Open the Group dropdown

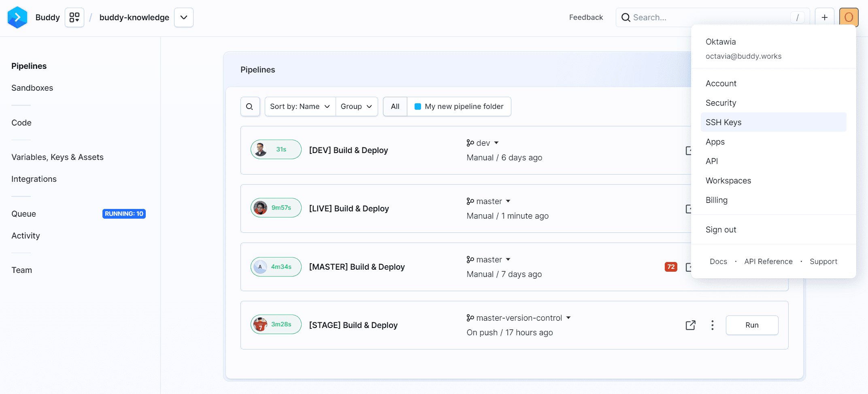tap(356, 106)
